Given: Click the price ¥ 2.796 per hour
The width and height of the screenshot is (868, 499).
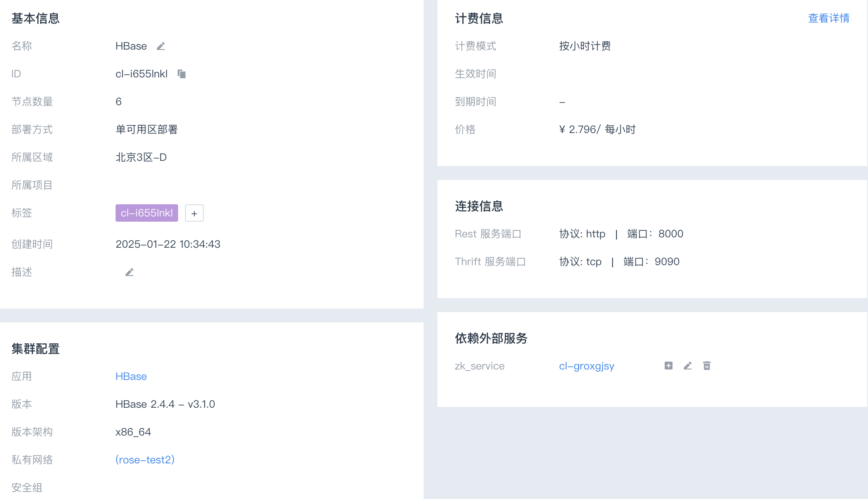Looking at the screenshot, I should 597,130.
